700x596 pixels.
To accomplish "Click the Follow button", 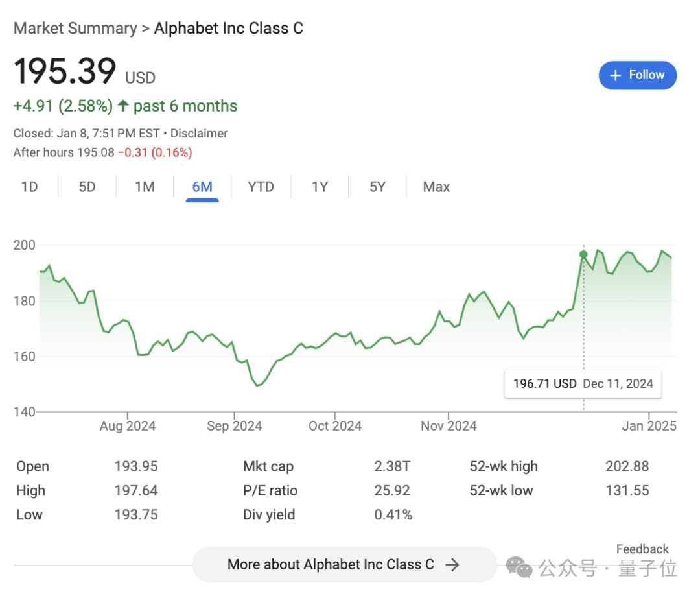I will (637, 75).
